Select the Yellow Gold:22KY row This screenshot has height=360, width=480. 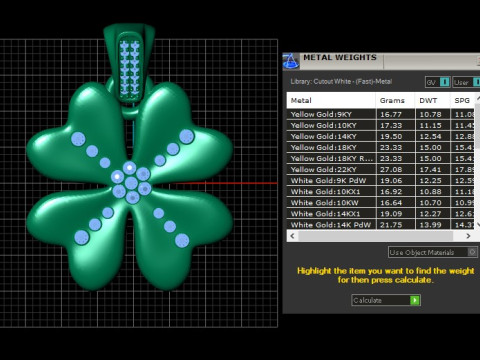[x=381, y=169]
